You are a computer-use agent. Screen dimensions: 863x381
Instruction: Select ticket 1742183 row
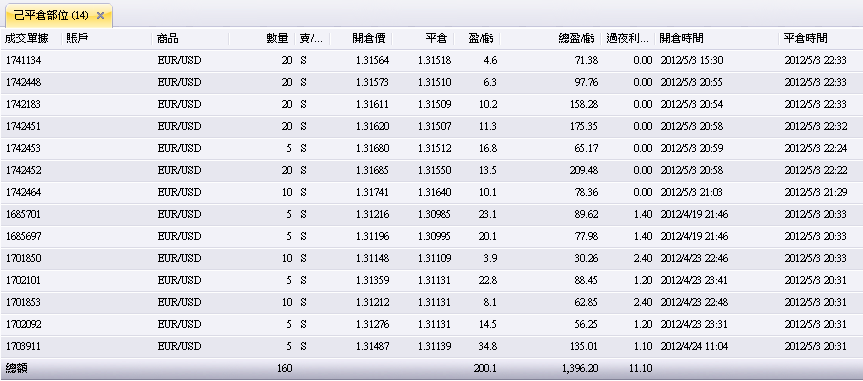click(432, 105)
